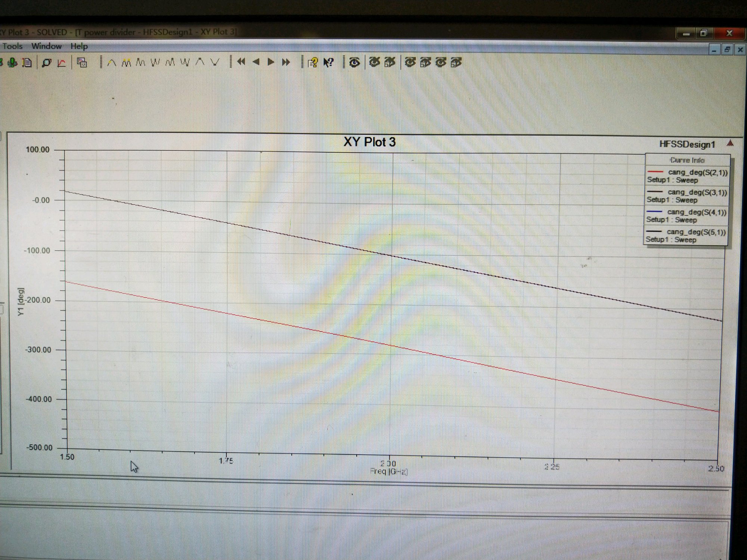Open the Window menu
The image size is (747, 560).
click(46, 46)
